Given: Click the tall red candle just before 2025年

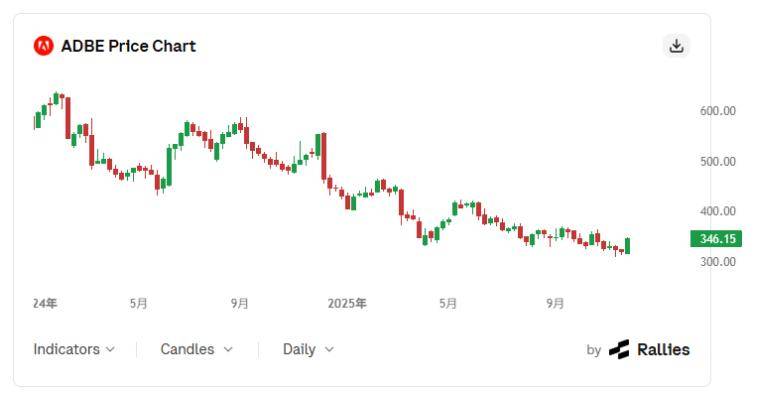Looking at the screenshot, I should tap(323, 156).
